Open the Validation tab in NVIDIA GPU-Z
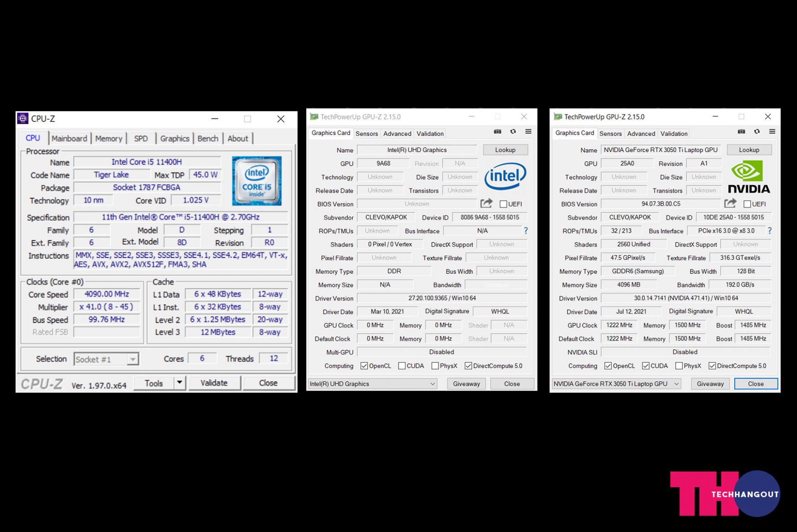The height and width of the screenshot is (532, 797). tap(674, 133)
